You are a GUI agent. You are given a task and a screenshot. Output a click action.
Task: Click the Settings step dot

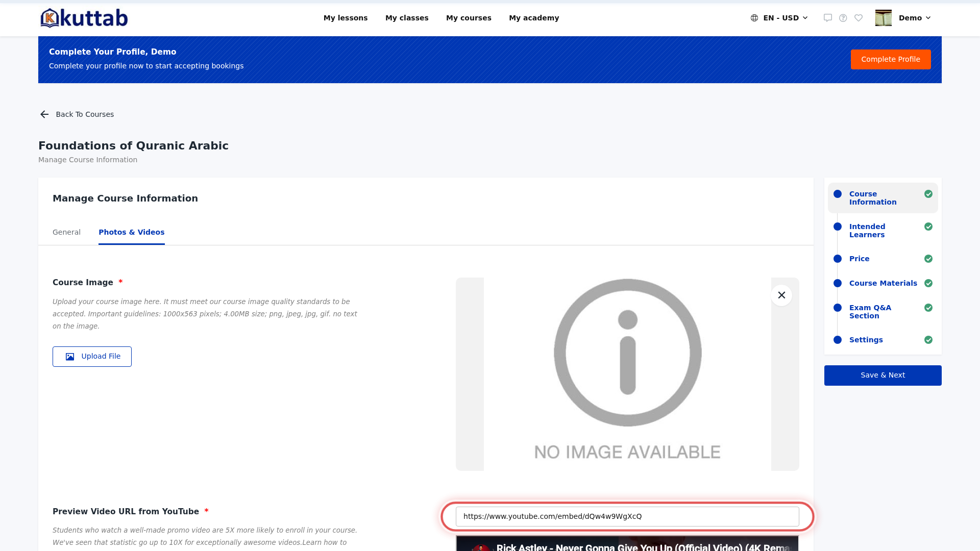click(x=838, y=340)
